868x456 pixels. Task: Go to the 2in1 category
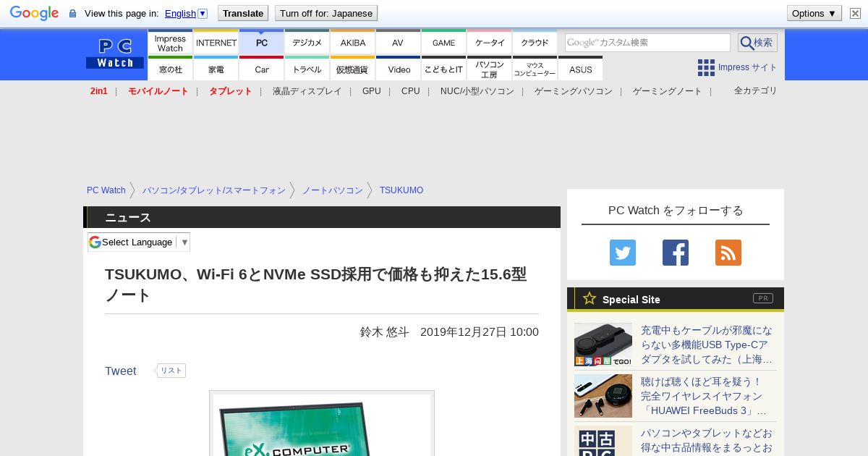tap(99, 91)
